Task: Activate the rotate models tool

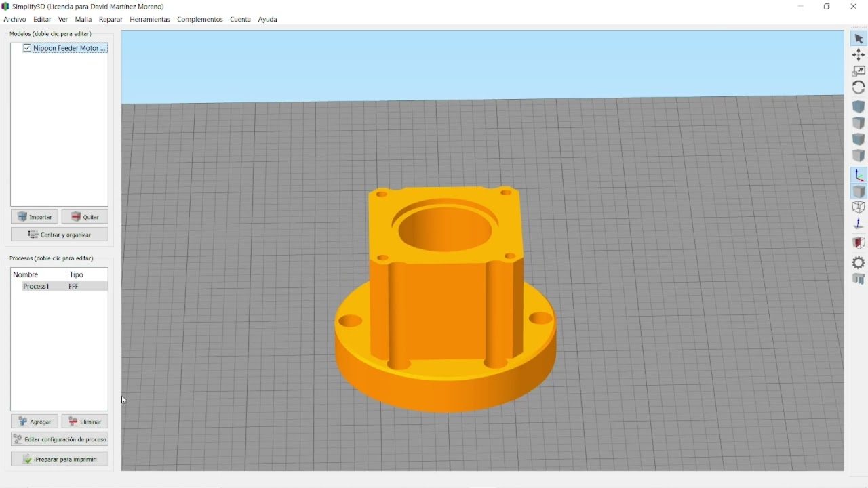Action: pos(859,88)
